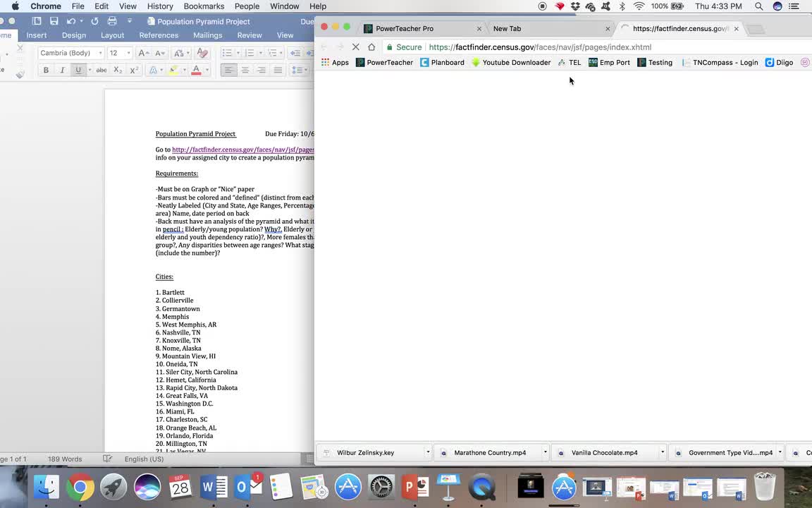This screenshot has width=812, height=508.
Task: Toggle align left in Word
Action: pyautogui.click(x=228, y=70)
